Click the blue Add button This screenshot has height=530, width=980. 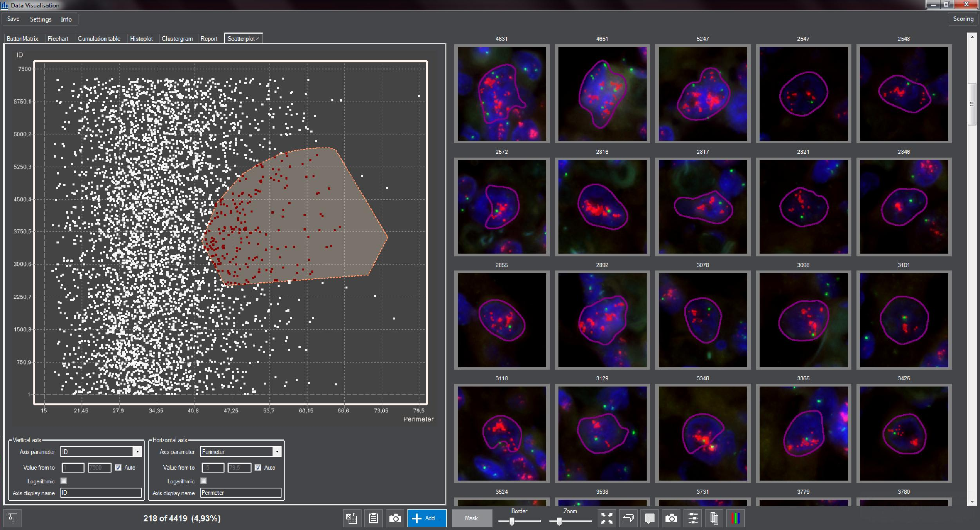click(427, 518)
